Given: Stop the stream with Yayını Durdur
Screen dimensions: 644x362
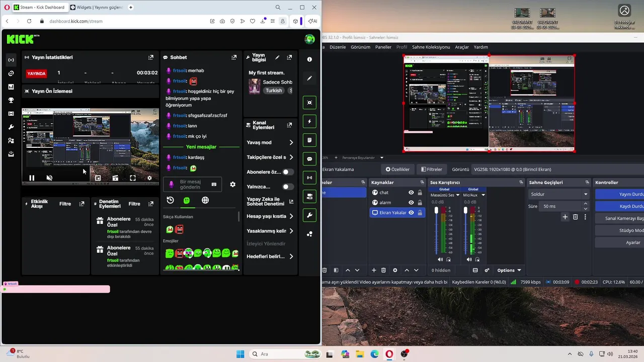Looking at the screenshot, I should click(x=619, y=194).
